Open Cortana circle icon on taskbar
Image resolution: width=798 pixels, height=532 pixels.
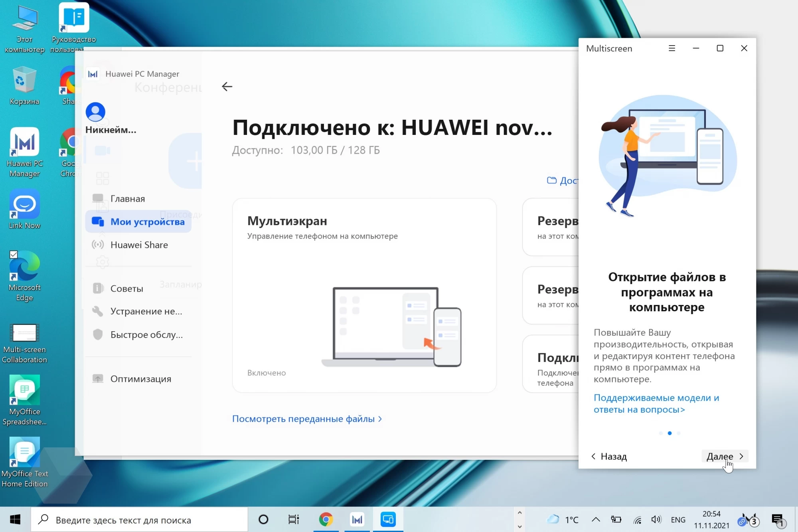coord(263,520)
